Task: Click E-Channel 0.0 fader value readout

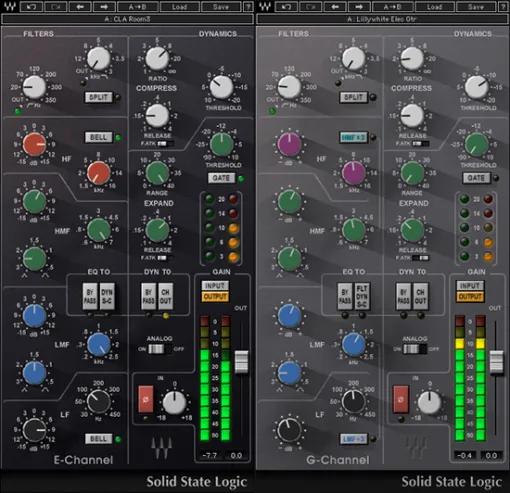Action: [236, 455]
